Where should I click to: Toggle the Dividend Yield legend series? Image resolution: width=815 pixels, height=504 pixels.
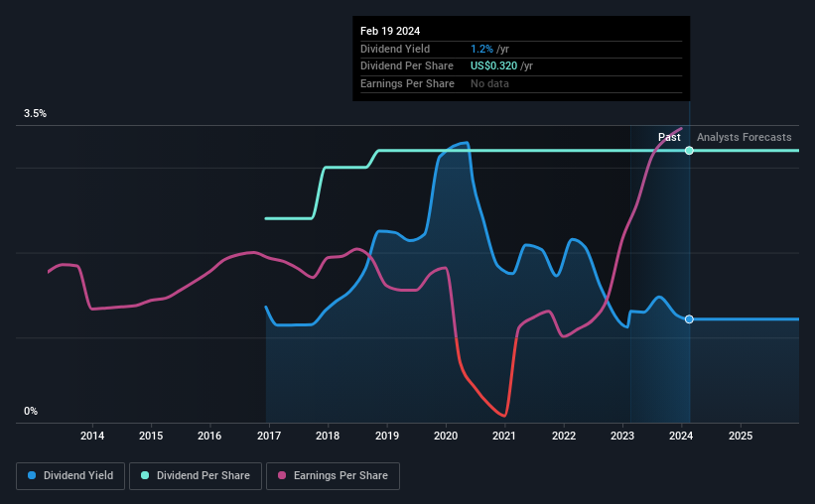[x=70, y=475]
